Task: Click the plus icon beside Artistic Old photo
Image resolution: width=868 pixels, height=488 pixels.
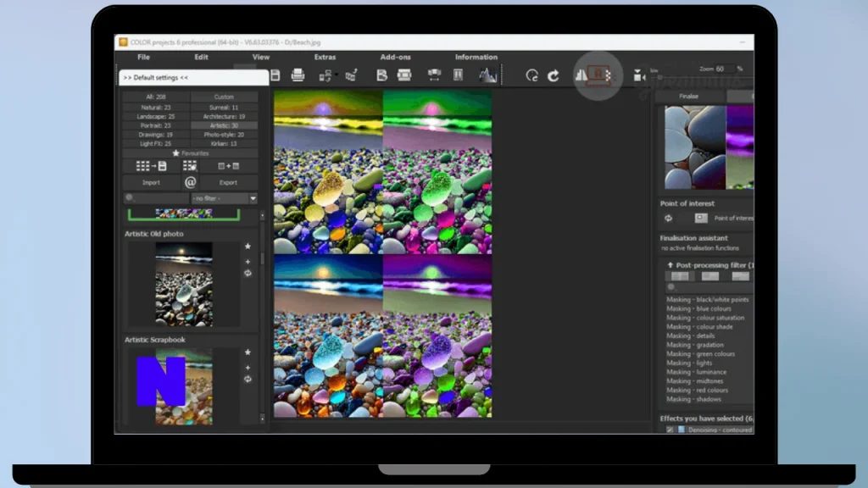Action: pyautogui.click(x=248, y=262)
